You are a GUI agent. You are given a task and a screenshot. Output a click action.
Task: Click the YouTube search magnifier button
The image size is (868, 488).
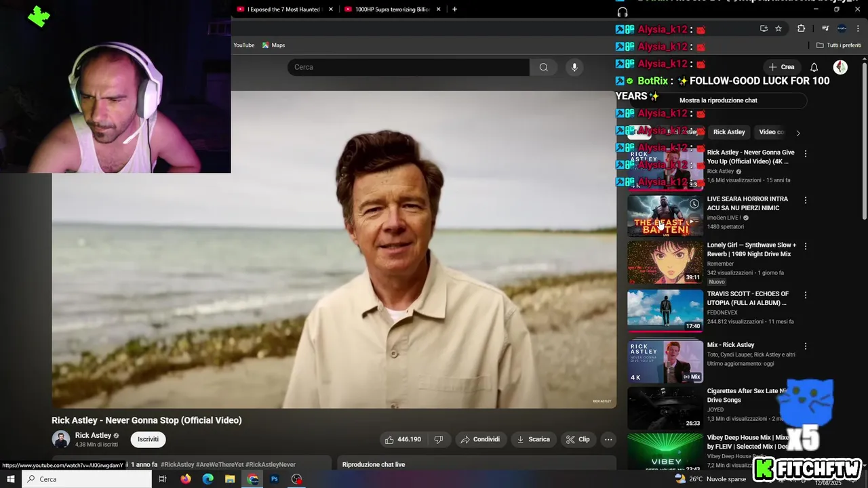(x=543, y=67)
